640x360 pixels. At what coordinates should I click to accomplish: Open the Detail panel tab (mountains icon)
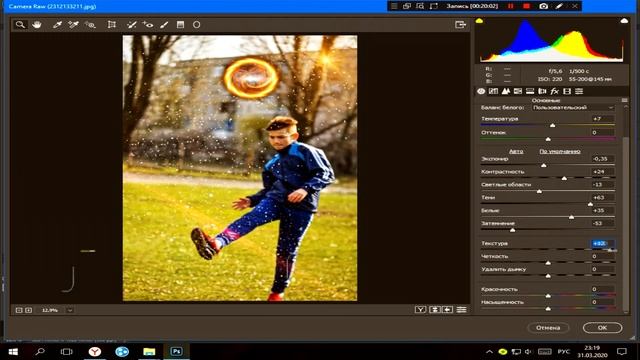506,91
